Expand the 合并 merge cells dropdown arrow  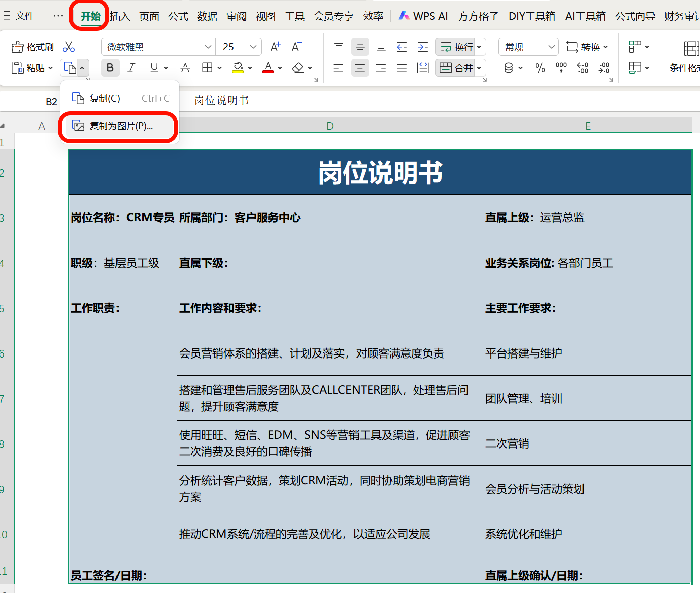[x=479, y=68]
